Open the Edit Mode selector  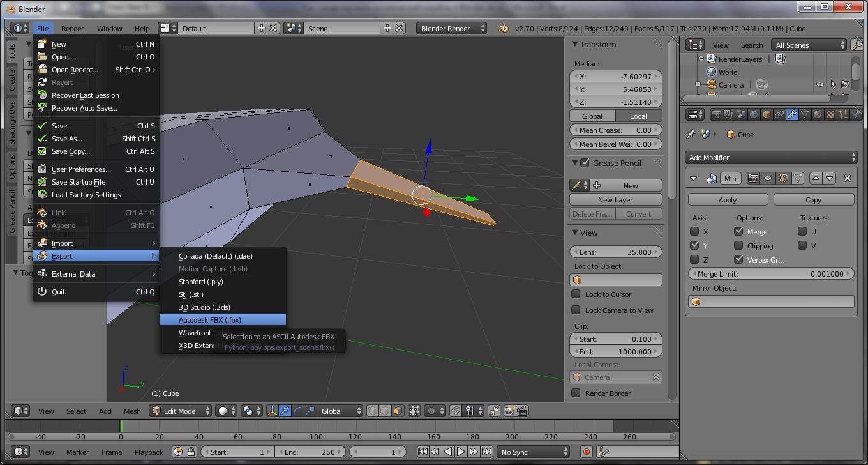(x=180, y=411)
